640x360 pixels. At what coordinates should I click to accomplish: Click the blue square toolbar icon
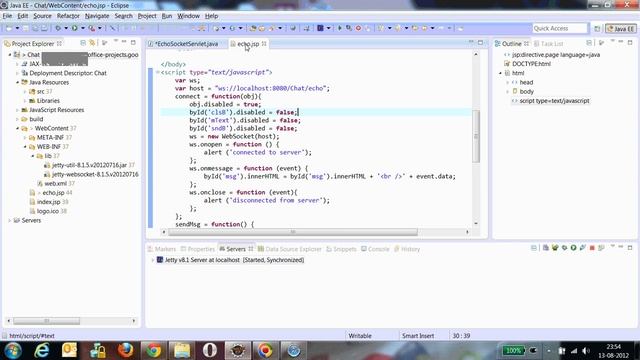click(320, 28)
